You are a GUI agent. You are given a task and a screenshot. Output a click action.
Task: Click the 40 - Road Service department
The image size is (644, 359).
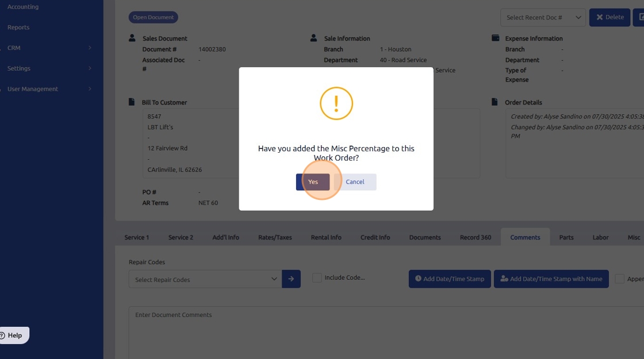(x=403, y=60)
